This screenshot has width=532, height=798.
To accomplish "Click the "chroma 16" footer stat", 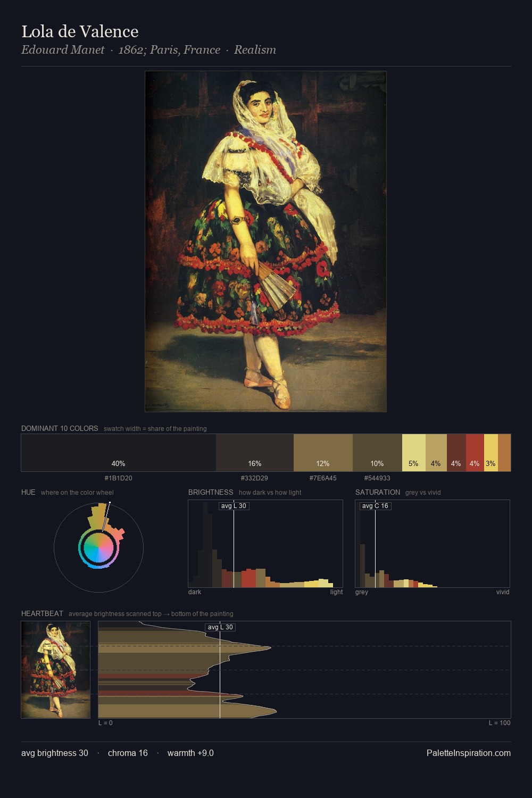I will (x=128, y=753).
